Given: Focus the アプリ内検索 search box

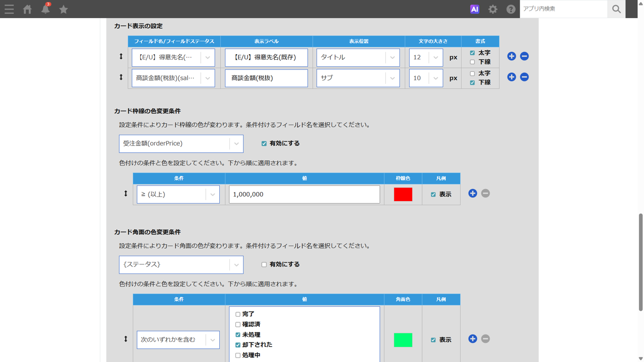Looking at the screenshot, I should [563, 9].
